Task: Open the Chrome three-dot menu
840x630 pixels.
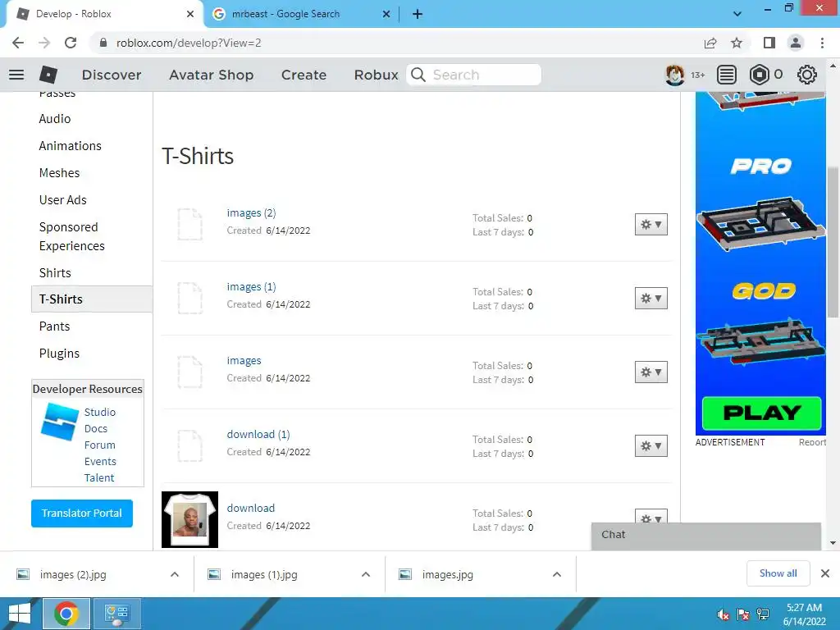Action: pos(822,43)
